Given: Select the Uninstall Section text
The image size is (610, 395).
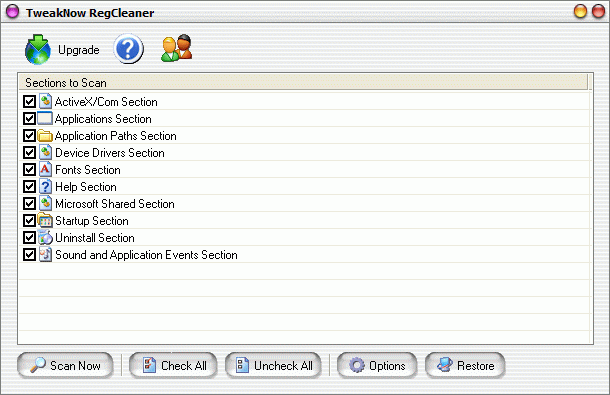Looking at the screenshot, I should point(95,238).
